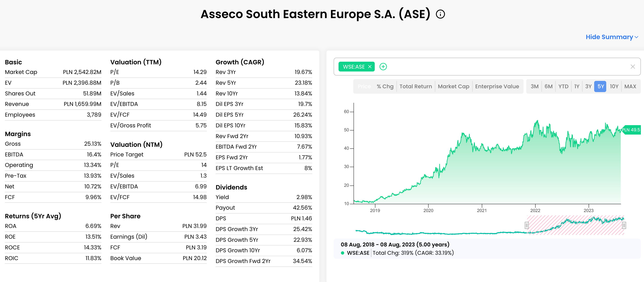The height and width of the screenshot is (282, 644).
Task: Add another ticker with plus icon
Action: click(x=383, y=67)
